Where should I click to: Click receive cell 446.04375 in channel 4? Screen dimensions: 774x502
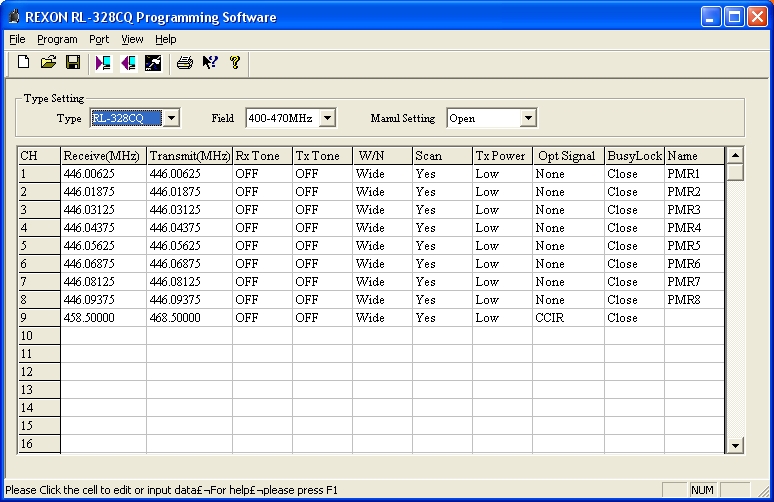tap(103, 228)
